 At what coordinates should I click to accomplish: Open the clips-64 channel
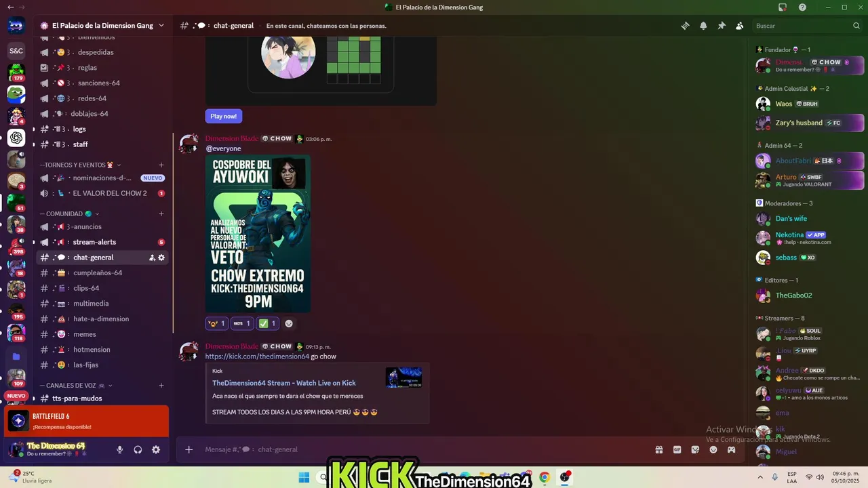[102, 288]
